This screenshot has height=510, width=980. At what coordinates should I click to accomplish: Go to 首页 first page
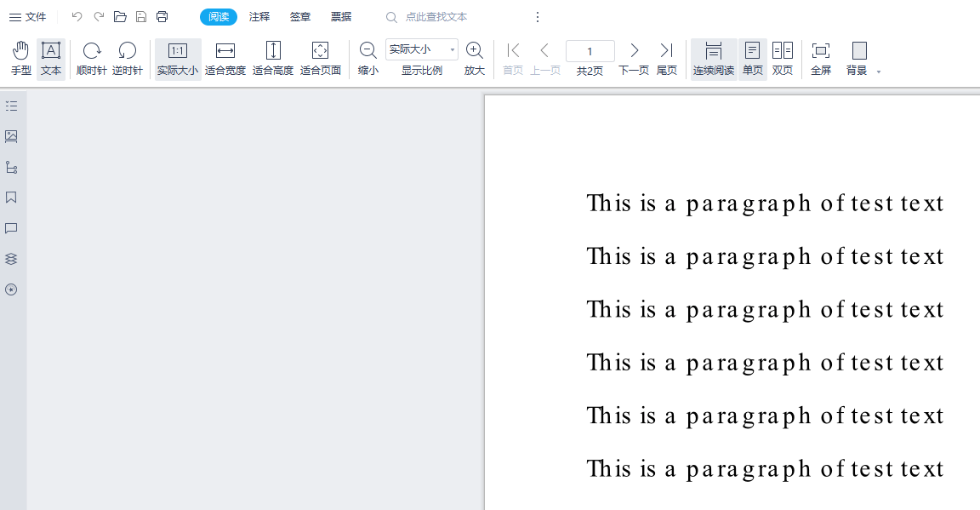point(513,59)
